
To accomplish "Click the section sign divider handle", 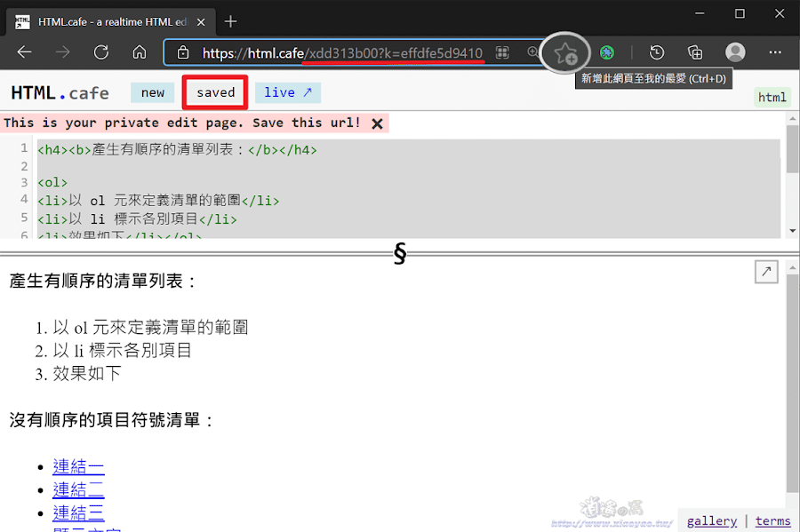I will tap(400, 253).
